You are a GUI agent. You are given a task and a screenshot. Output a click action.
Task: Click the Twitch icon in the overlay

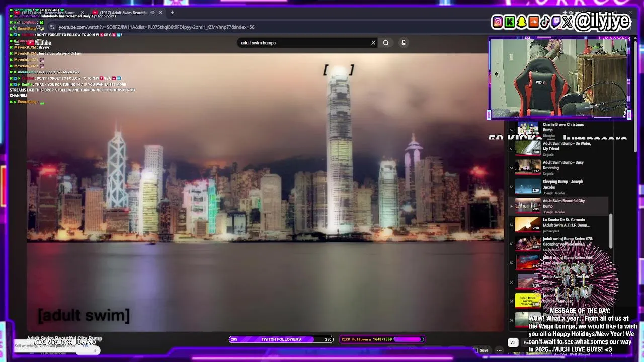(x=556, y=22)
